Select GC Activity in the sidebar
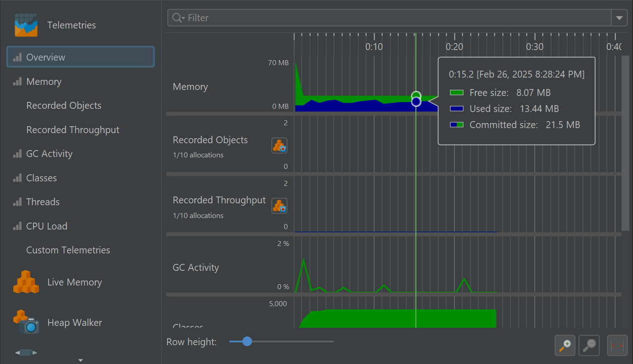Screen dimensions: 633x364 coord(49,154)
